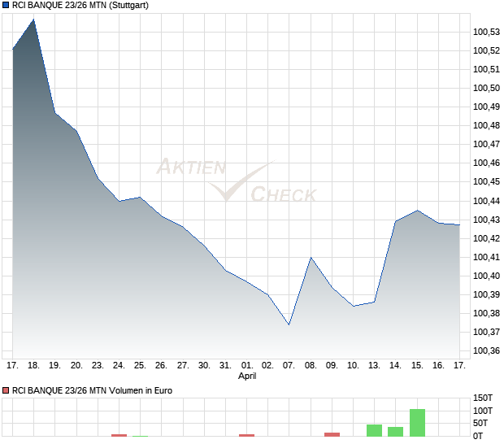Click the 'April' month label
This screenshot has width=504, height=444.
click(x=247, y=377)
